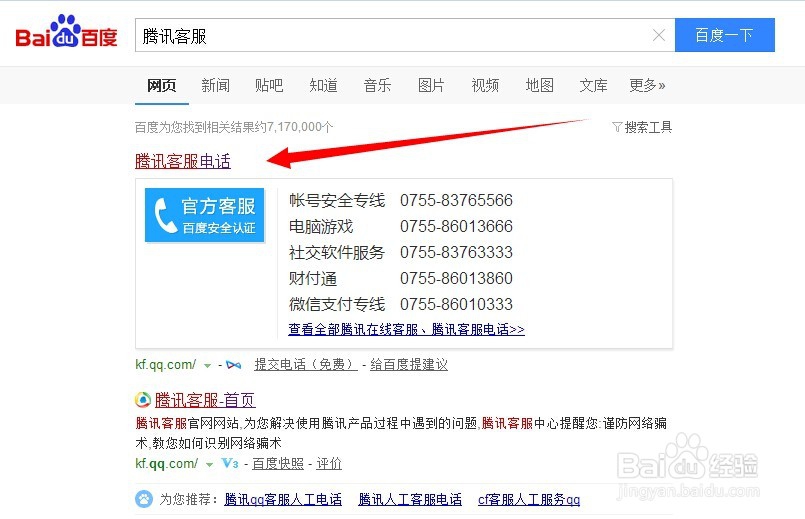Viewport: 805px width, 519px height.
Task: Click the 官方客服 phone badge
Action: tap(204, 215)
